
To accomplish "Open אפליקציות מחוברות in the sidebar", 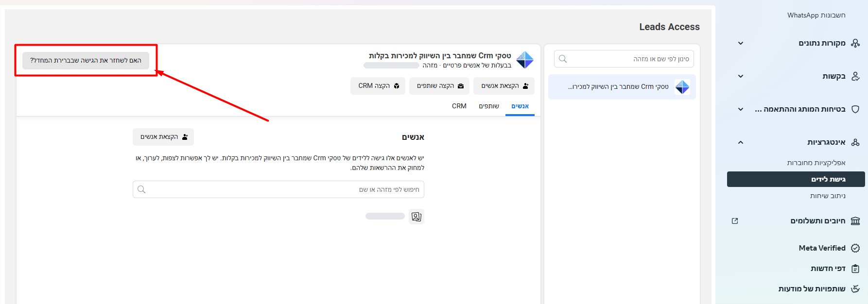I will pos(816,163).
